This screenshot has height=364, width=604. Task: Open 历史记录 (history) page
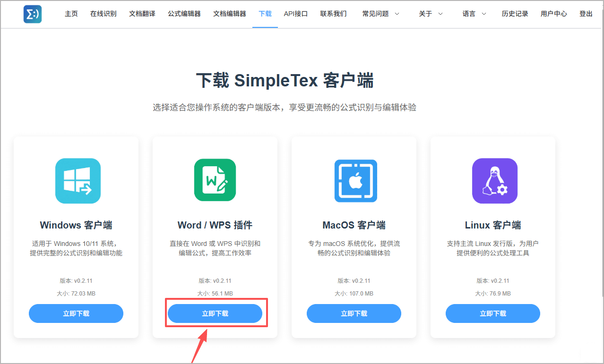pos(515,14)
